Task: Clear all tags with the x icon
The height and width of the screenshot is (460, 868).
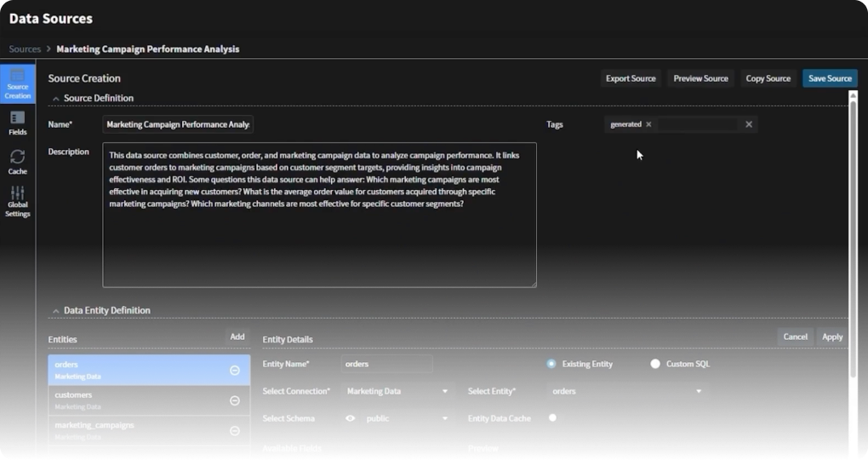Action: point(749,124)
